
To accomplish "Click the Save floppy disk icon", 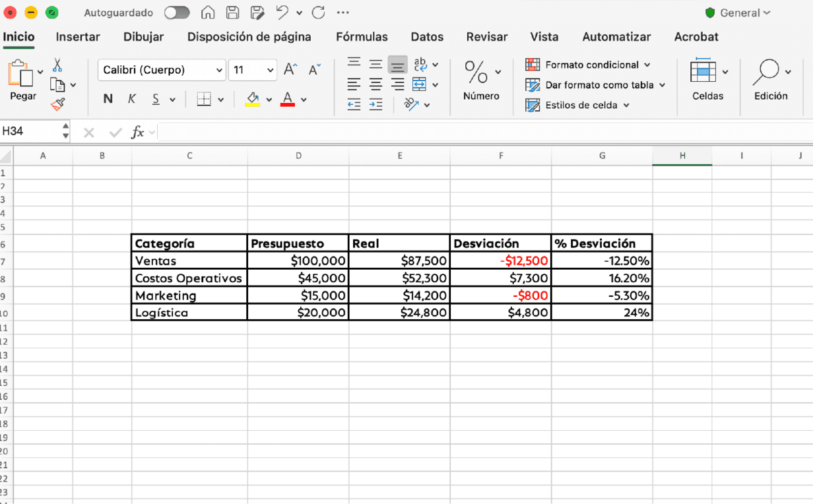I will [232, 13].
